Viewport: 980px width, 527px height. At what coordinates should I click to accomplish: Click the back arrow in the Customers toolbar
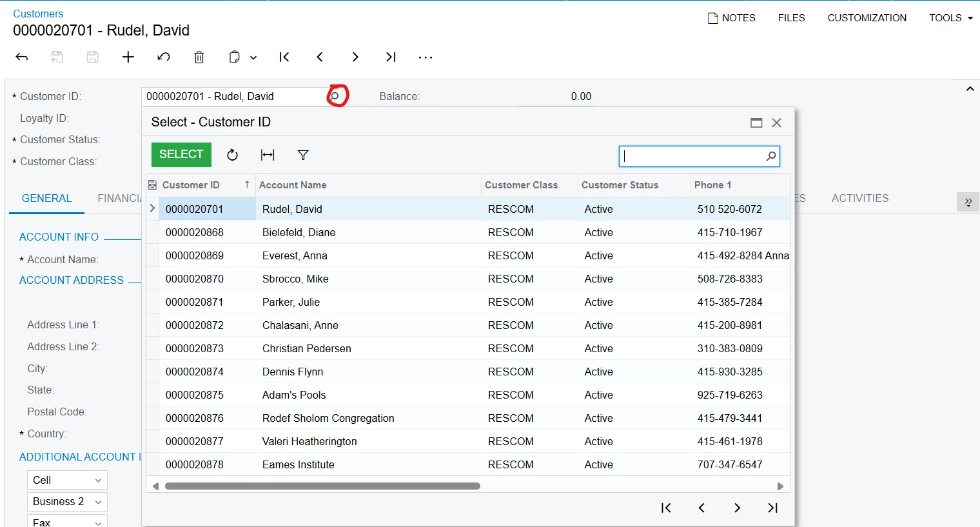[x=22, y=57]
